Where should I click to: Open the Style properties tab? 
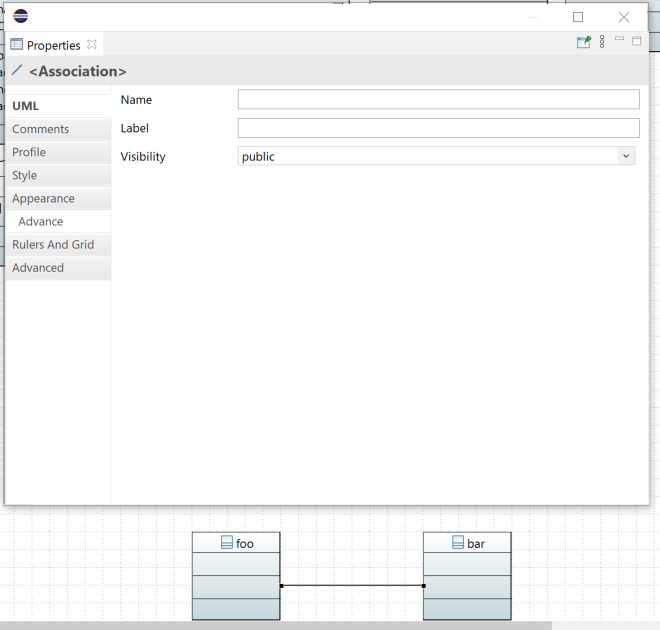pos(58,175)
